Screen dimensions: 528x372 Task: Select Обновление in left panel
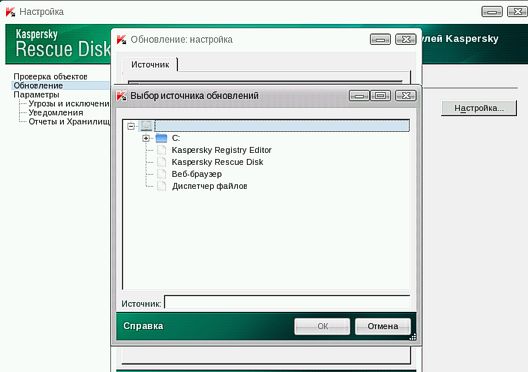pos(38,86)
